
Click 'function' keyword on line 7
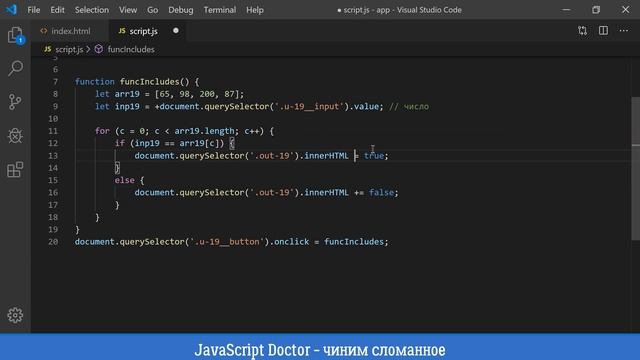click(95, 82)
